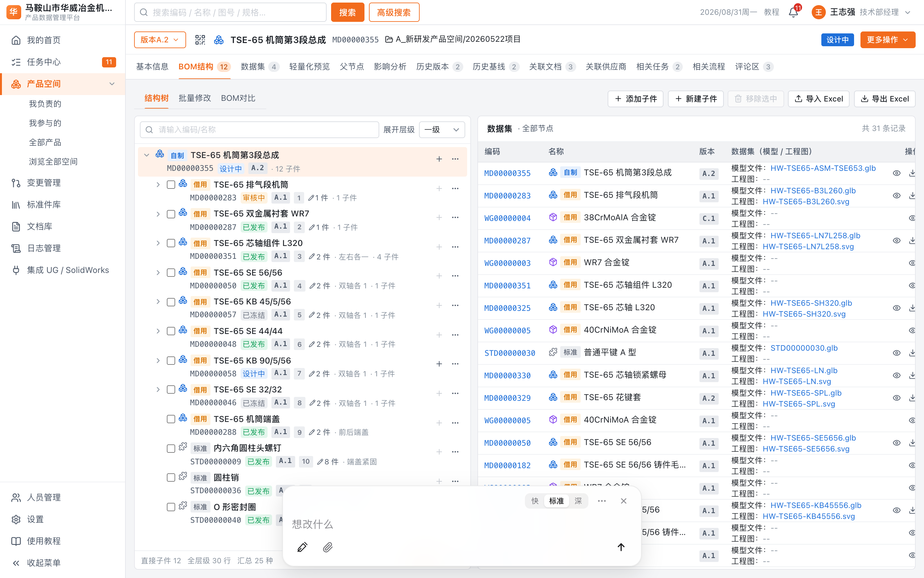Open 标准件库 in sidebar

(x=63, y=205)
